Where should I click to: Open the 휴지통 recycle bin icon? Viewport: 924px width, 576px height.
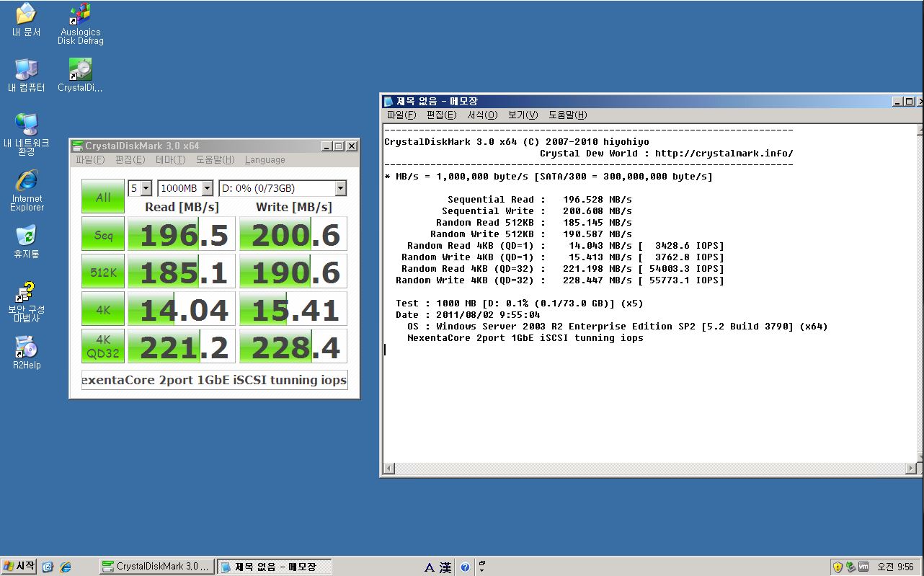tap(26, 242)
